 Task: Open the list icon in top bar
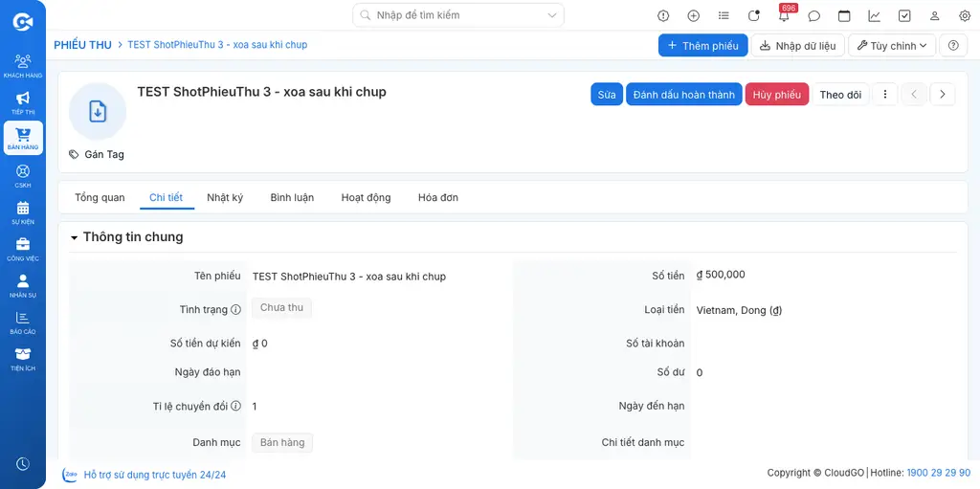point(724,15)
